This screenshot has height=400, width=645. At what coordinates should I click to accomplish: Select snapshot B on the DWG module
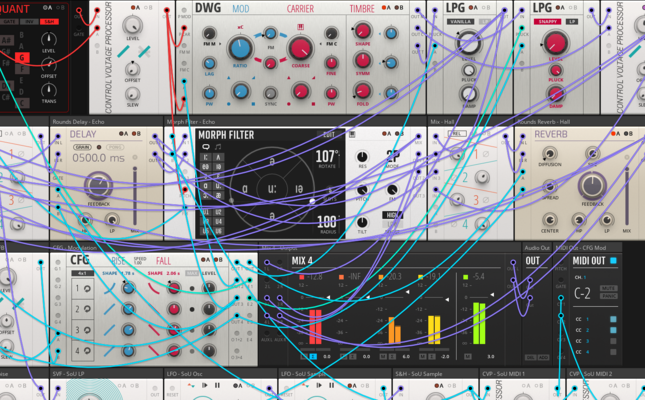tap(399, 7)
